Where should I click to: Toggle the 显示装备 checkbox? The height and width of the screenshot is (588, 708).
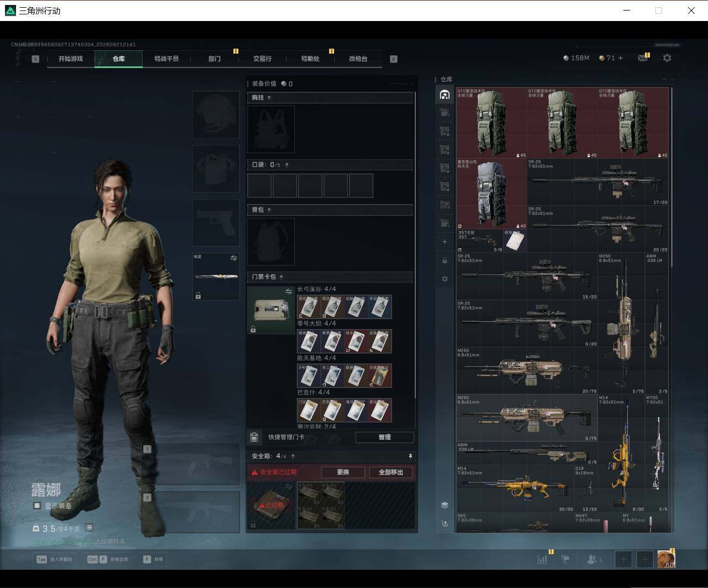(37, 506)
